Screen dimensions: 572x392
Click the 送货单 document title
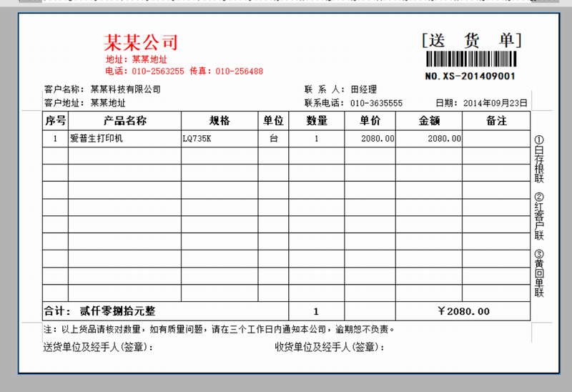pyautogui.click(x=472, y=39)
